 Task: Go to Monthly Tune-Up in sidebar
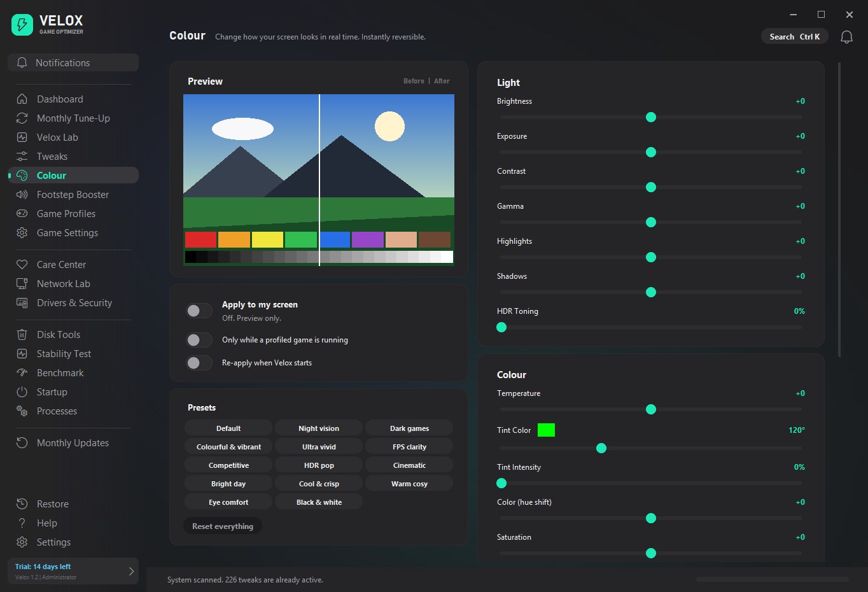click(73, 118)
